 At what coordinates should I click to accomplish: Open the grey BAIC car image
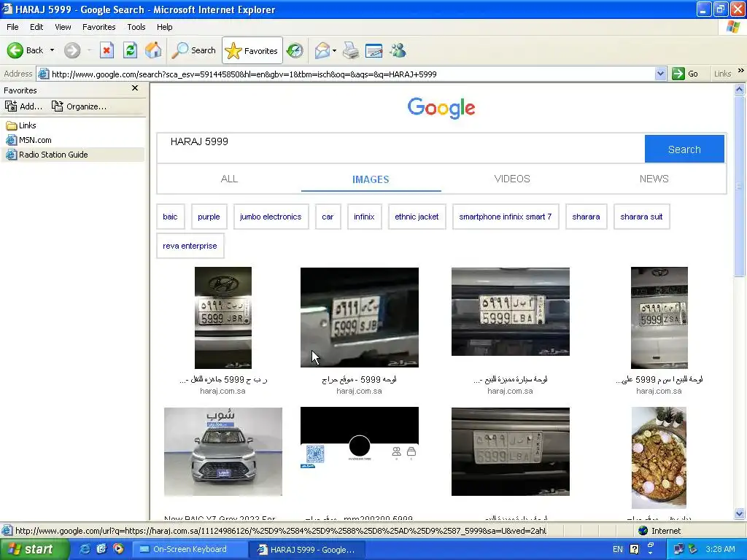pos(223,451)
